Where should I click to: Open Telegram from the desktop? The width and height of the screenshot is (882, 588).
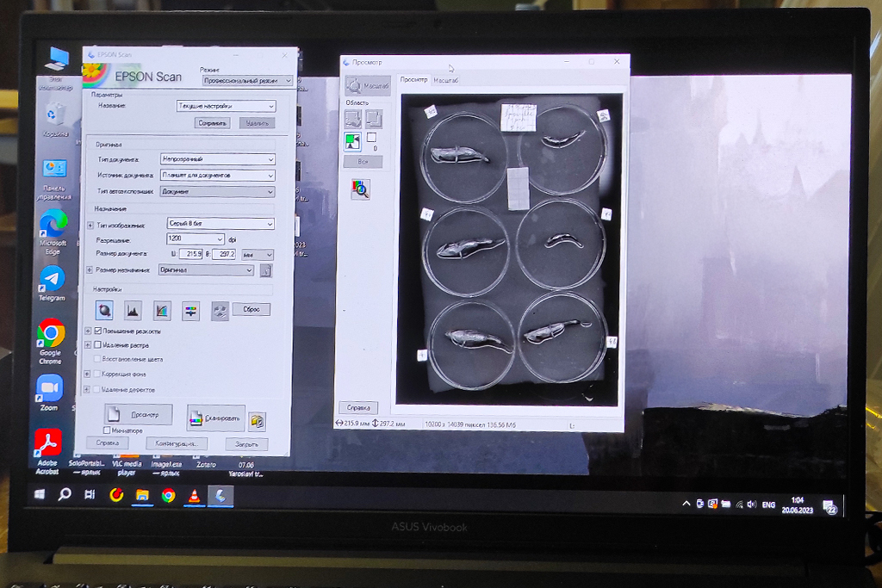52,279
